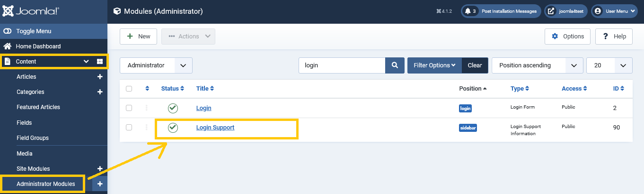Image resolution: width=644 pixels, height=194 pixels.
Task: Click the plus icon beside Categories
Action: [x=100, y=92]
